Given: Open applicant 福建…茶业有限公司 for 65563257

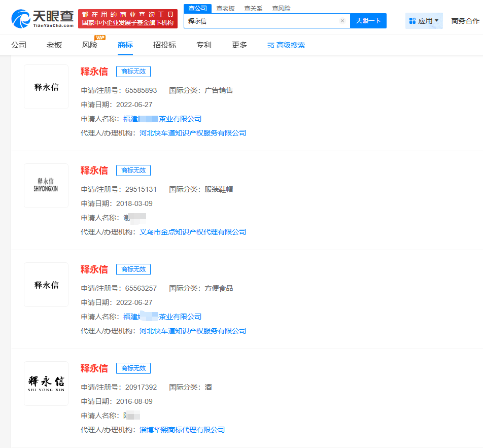Looking at the screenshot, I should [162, 317].
